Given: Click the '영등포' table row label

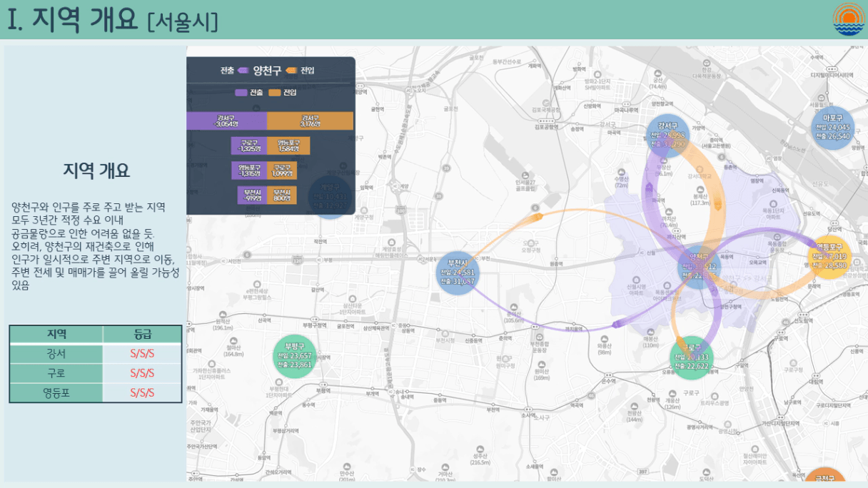Looking at the screenshot, I should coord(56,392).
